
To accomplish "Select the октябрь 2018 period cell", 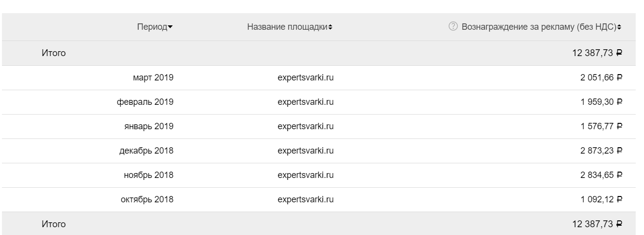I will (x=148, y=199).
